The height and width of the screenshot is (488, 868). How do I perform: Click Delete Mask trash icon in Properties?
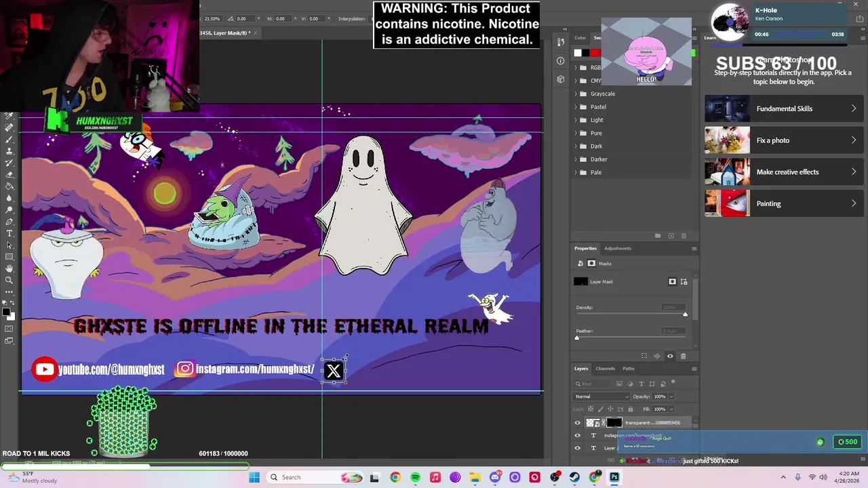(x=683, y=356)
